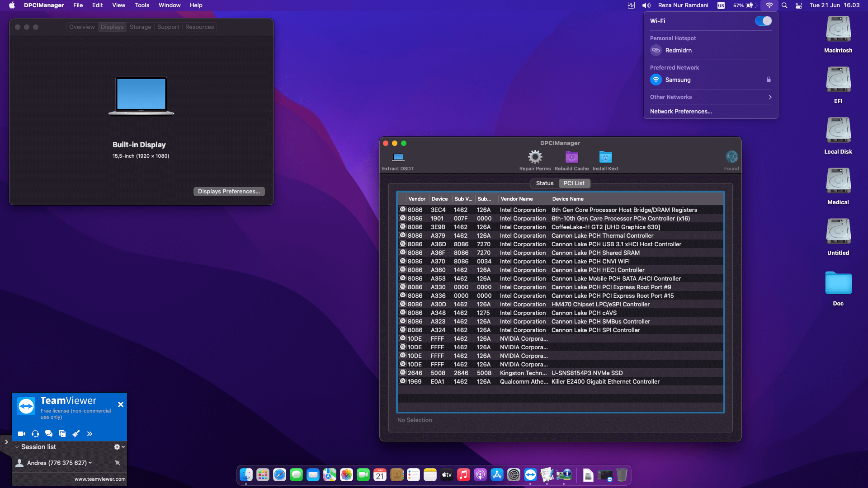
Task: Open the Resources tab in About This Mac
Action: click(x=199, y=27)
